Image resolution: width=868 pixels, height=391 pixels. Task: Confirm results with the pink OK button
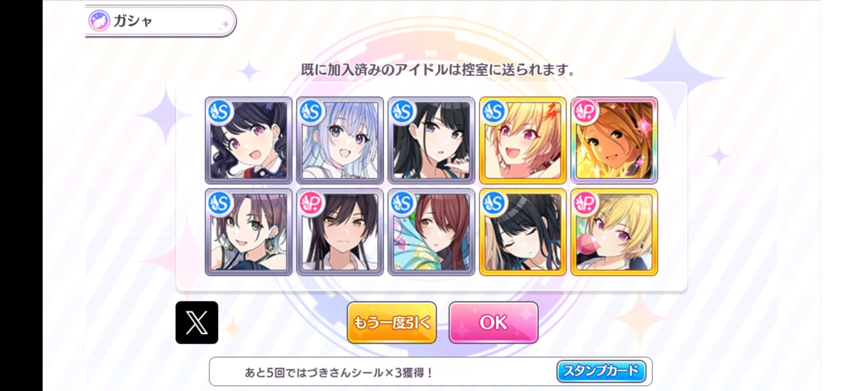tap(493, 322)
